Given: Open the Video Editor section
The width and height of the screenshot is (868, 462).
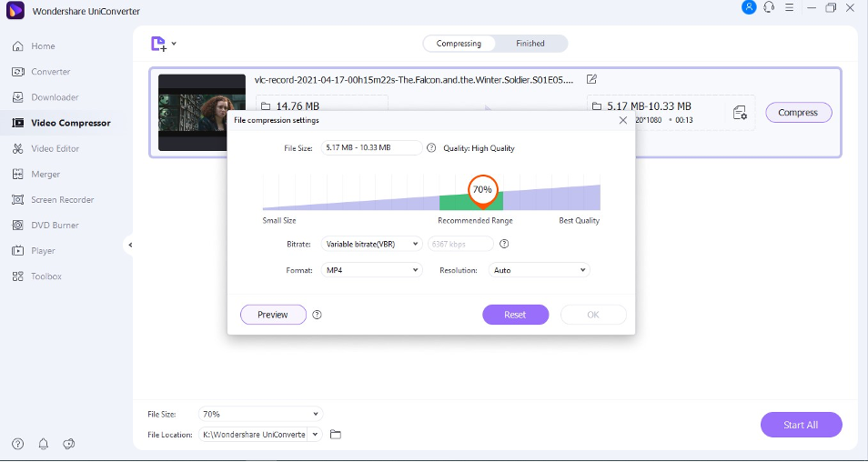Looking at the screenshot, I should pos(55,148).
